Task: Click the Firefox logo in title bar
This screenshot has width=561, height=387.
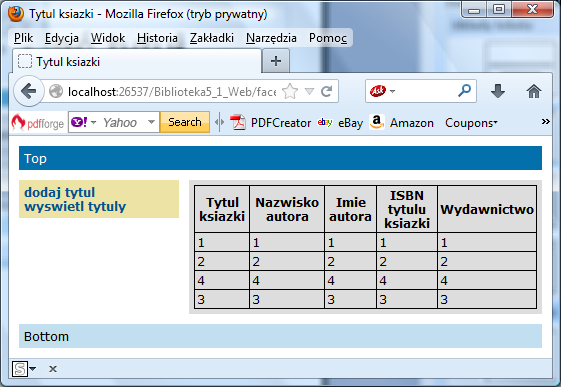Action: coord(15,14)
